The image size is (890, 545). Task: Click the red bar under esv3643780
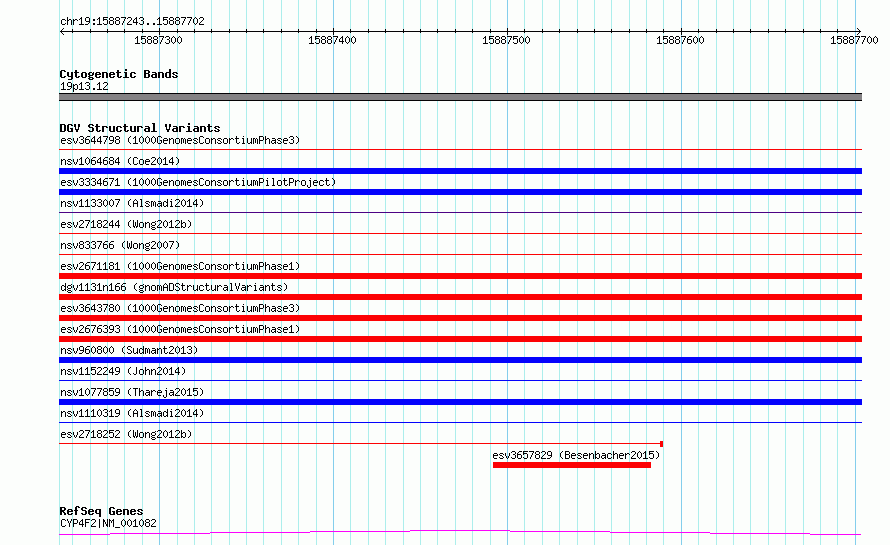point(460,318)
